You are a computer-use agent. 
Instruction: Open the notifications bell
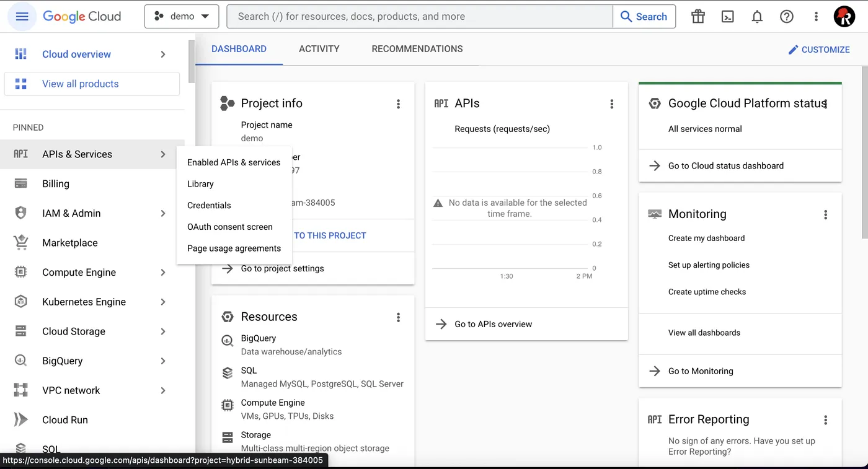click(757, 17)
